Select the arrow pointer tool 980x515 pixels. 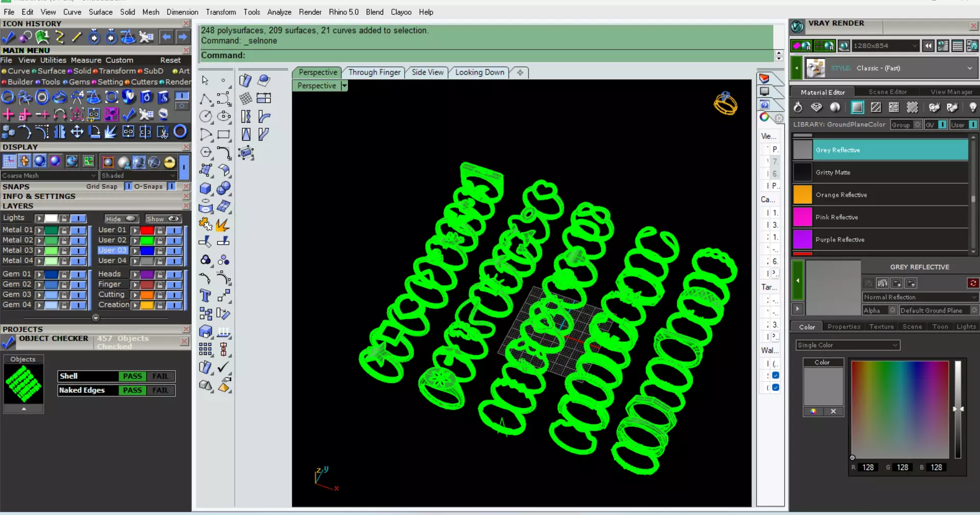point(205,80)
